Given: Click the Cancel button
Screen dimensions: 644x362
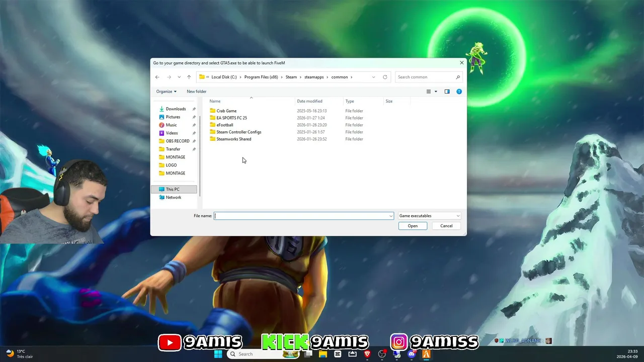Looking at the screenshot, I should click(446, 226).
